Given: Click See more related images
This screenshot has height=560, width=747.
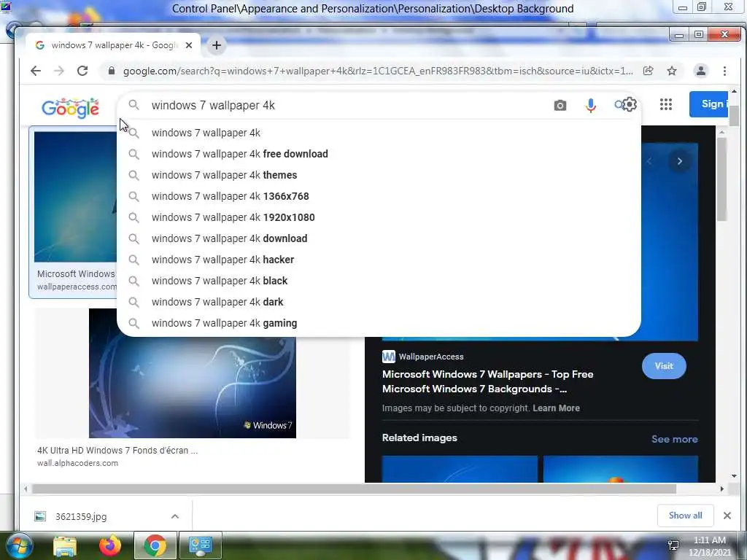Looking at the screenshot, I should pyautogui.click(x=675, y=439).
